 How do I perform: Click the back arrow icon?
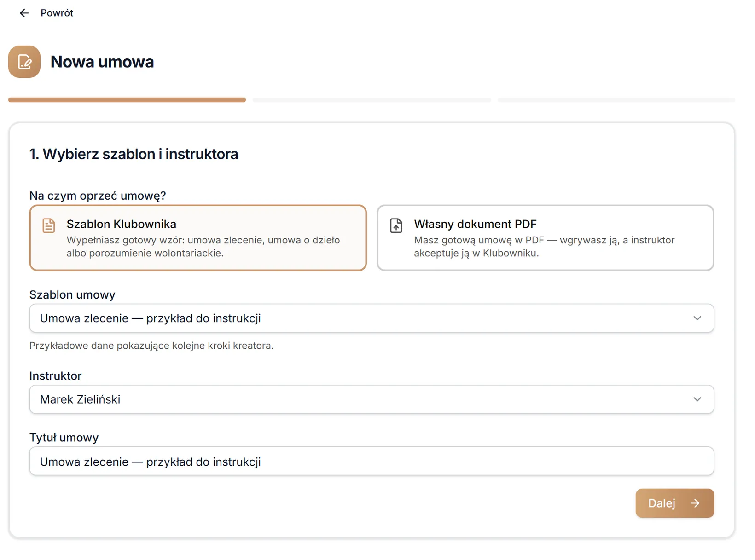pos(24,13)
